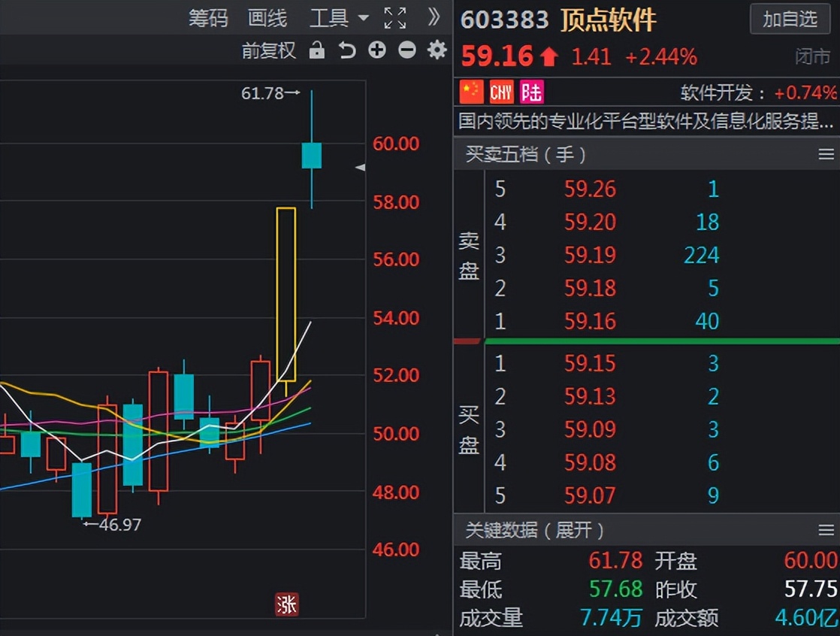
Task: Expand the 关键数据（展开）section
Action: [x=534, y=531]
